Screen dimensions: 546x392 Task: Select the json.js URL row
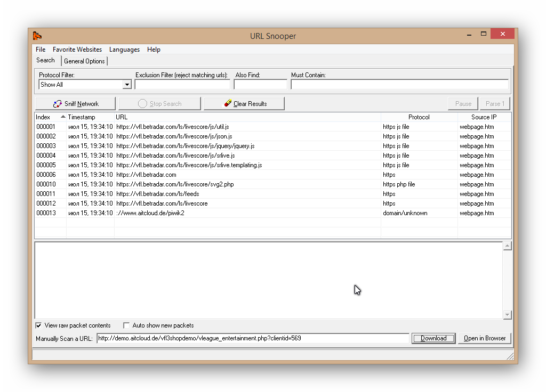pos(273,136)
